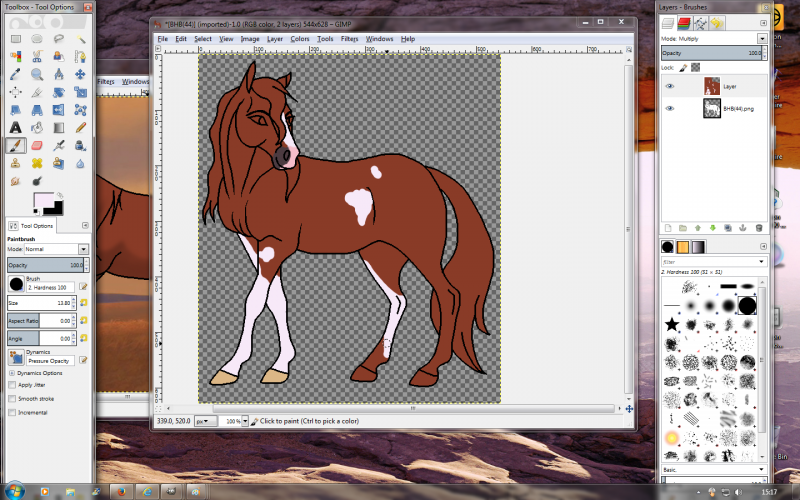800x500 pixels.
Task: Toggle visibility of the 'Layer' layer
Action: tap(670, 86)
